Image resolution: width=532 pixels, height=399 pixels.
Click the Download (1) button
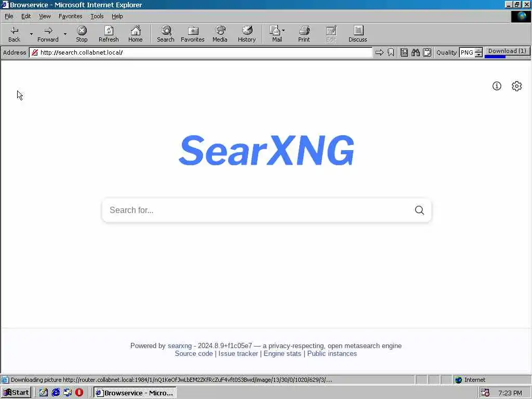click(507, 51)
